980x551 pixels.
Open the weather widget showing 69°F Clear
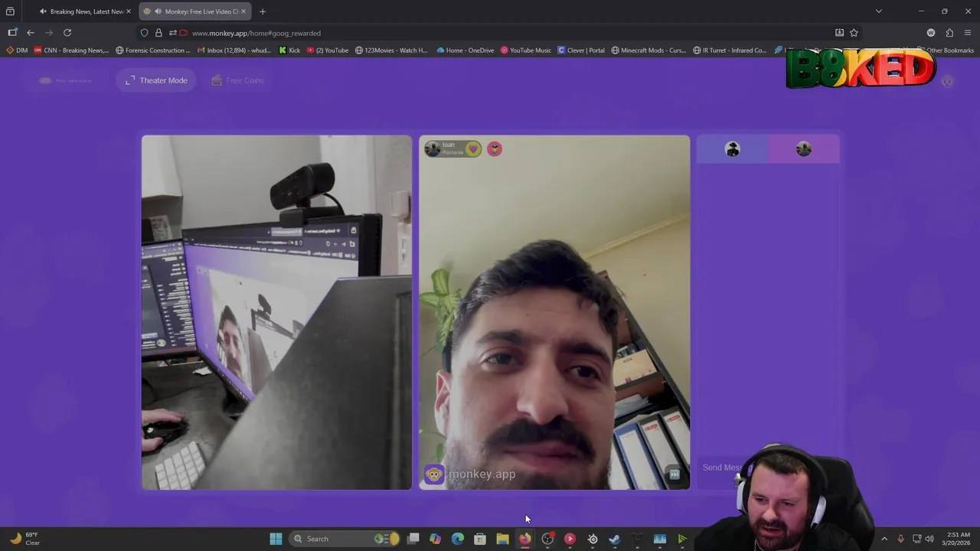24,539
